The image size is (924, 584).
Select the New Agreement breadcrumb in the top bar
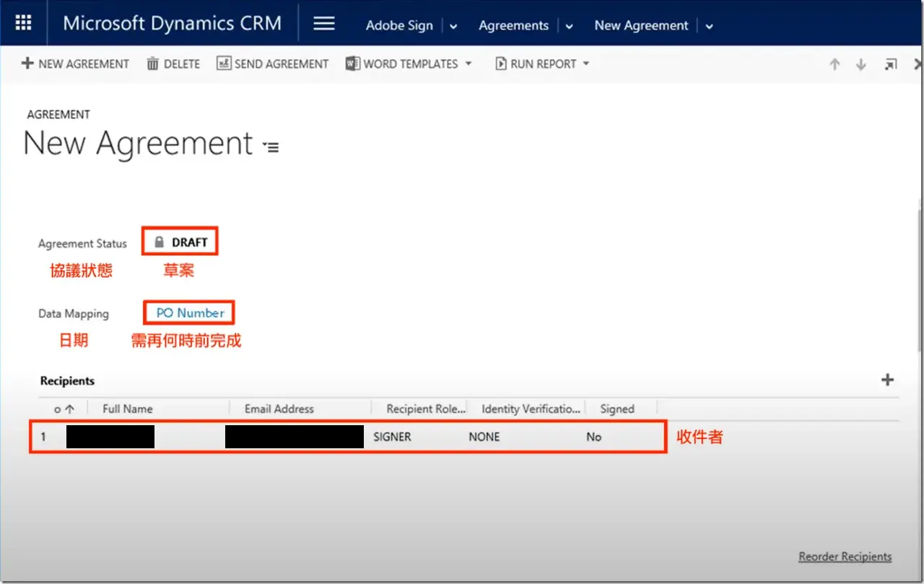641,26
